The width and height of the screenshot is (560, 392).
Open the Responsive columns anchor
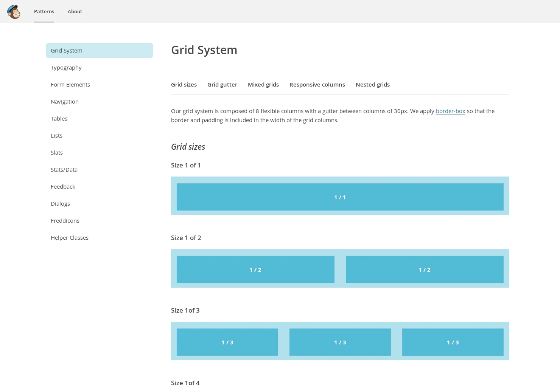tap(317, 84)
